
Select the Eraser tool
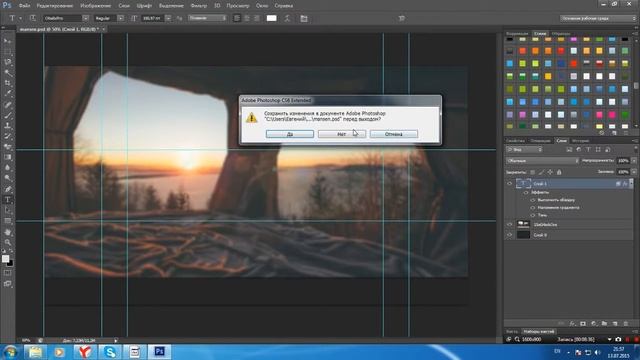(8, 147)
